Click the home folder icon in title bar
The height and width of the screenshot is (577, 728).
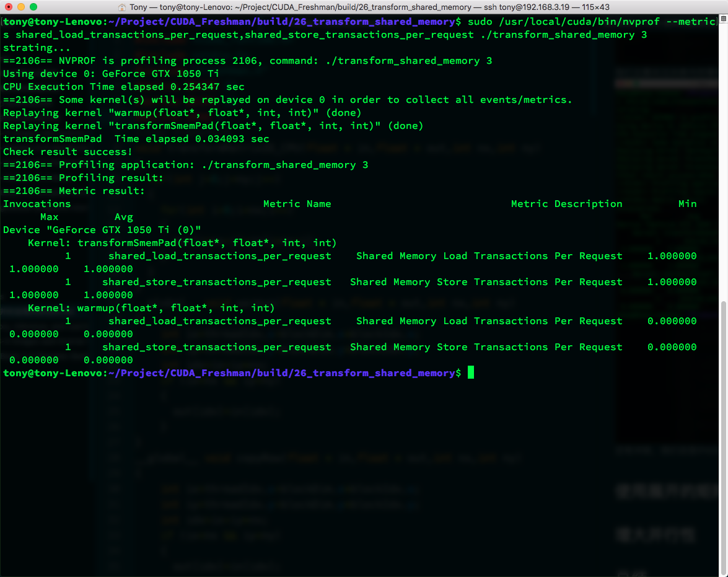[121, 7]
